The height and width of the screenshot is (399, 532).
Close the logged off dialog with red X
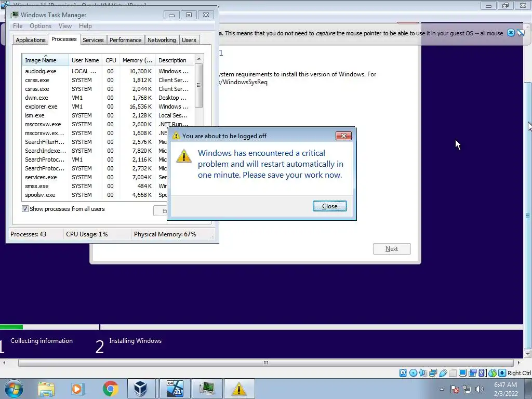click(x=343, y=136)
